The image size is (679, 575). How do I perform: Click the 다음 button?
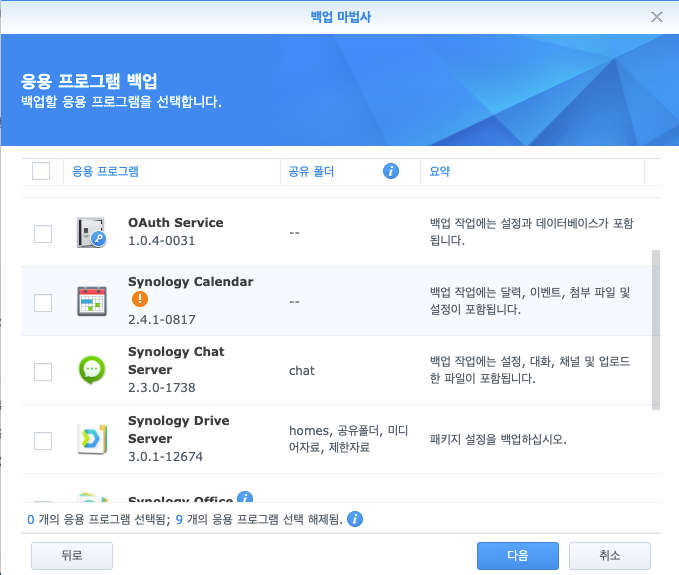point(517,556)
